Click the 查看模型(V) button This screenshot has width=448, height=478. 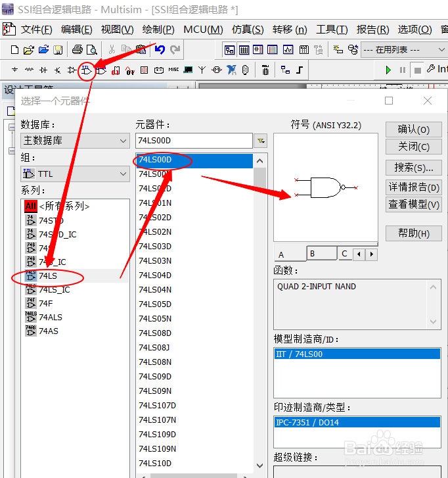pos(414,204)
